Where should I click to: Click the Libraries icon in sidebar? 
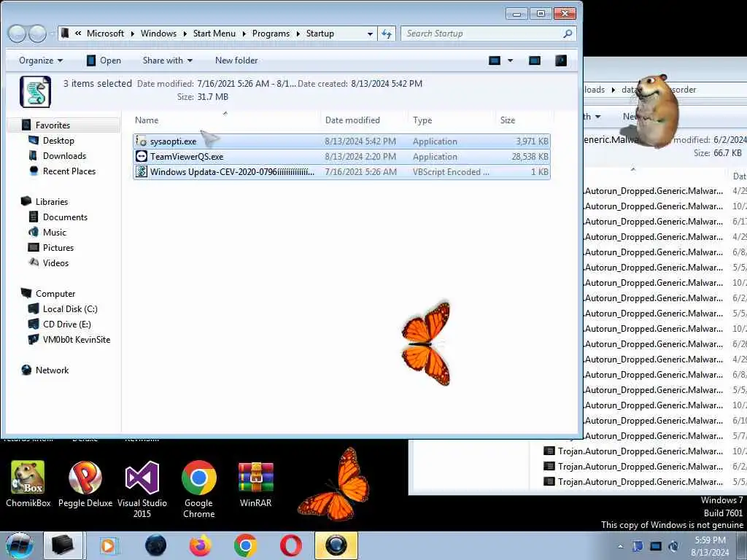[x=27, y=201]
